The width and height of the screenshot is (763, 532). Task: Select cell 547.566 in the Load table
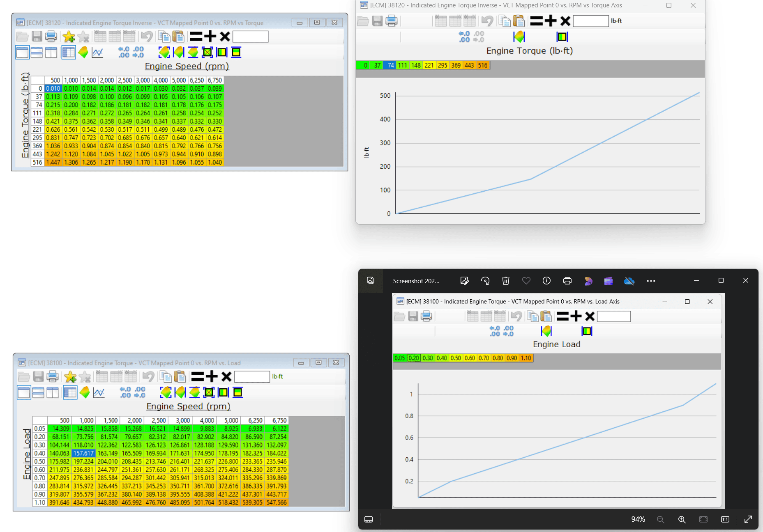pyautogui.click(x=277, y=502)
